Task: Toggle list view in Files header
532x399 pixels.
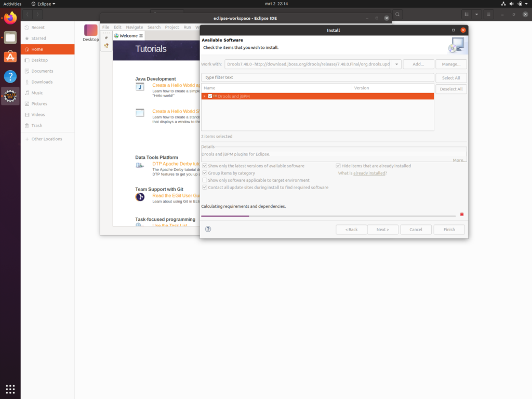Action: (x=467, y=15)
